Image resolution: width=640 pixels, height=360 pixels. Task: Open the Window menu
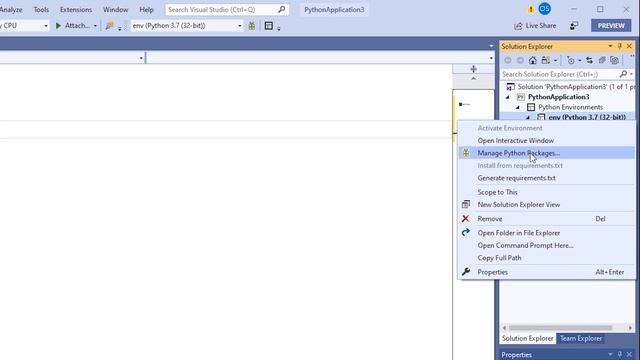pos(116,9)
